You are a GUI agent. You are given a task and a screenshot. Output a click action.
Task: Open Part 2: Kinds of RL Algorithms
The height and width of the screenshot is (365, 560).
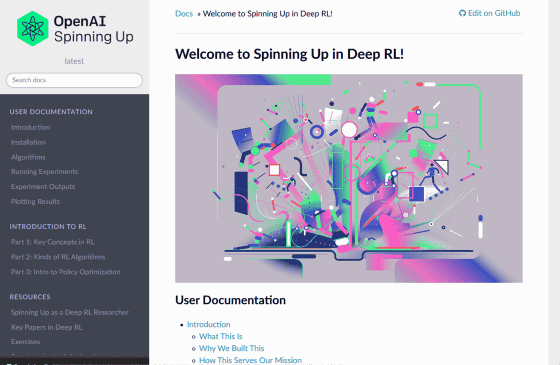[x=58, y=257]
